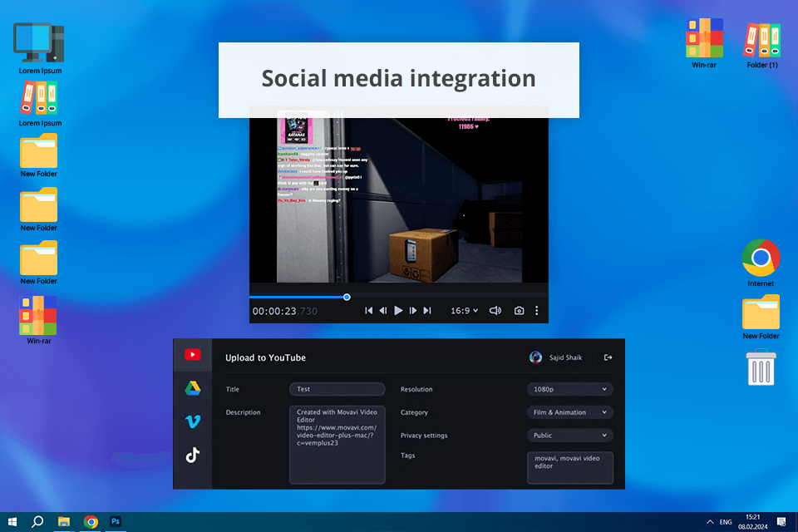Open the notification center icon
798x532 pixels.
coord(781,522)
